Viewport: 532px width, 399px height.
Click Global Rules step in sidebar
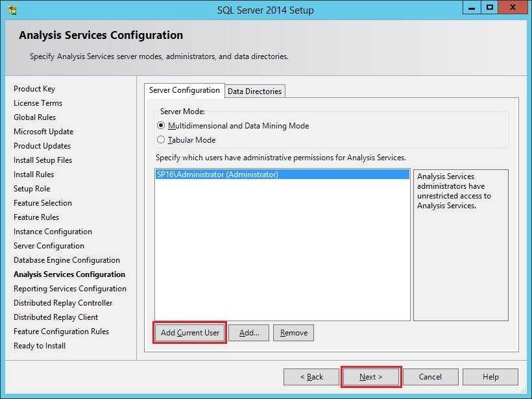click(34, 117)
